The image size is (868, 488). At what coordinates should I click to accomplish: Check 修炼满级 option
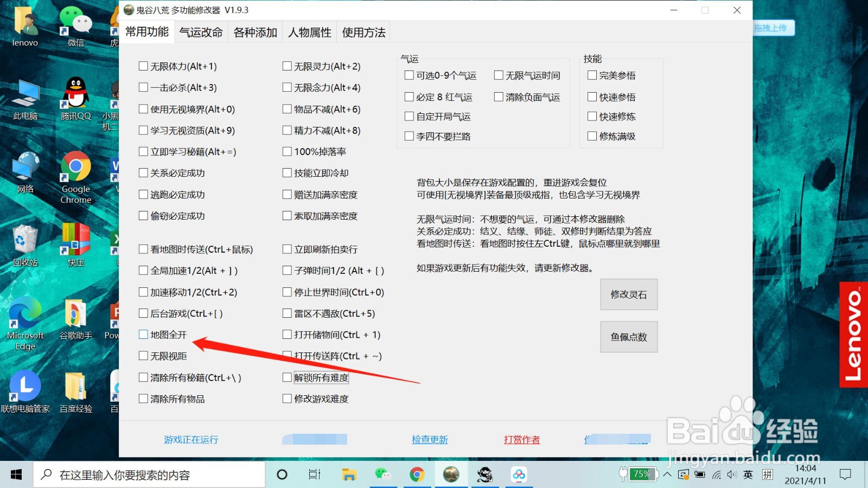[592, 136]
